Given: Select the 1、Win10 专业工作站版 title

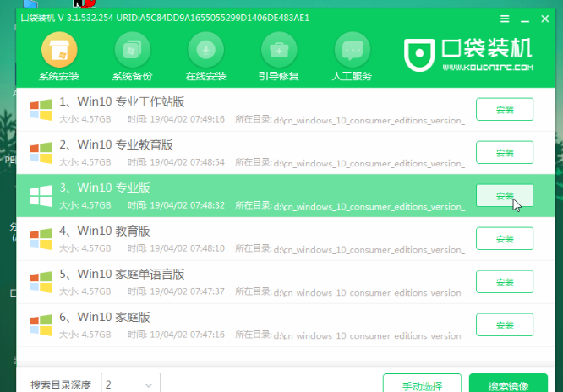Looking at the screenshot, I should pyautogui.click(x=122, y=102).
